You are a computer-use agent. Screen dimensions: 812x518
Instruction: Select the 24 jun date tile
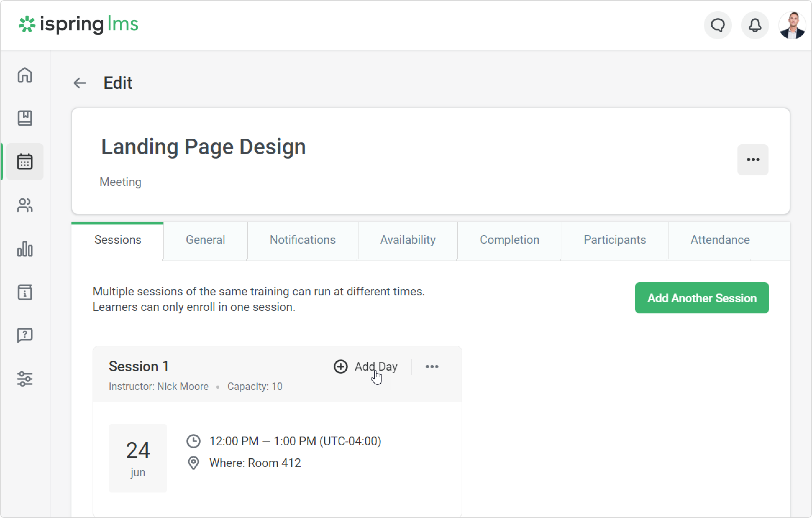coord(138,458)
